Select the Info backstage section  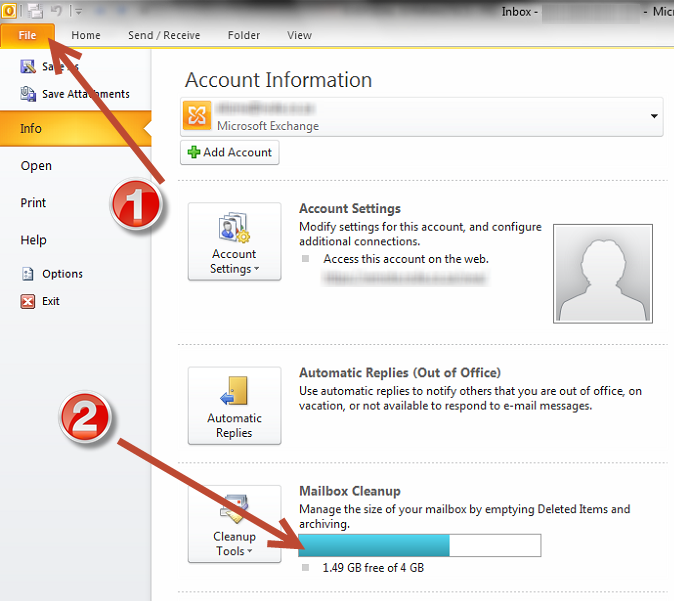click(x=76, y=129)
